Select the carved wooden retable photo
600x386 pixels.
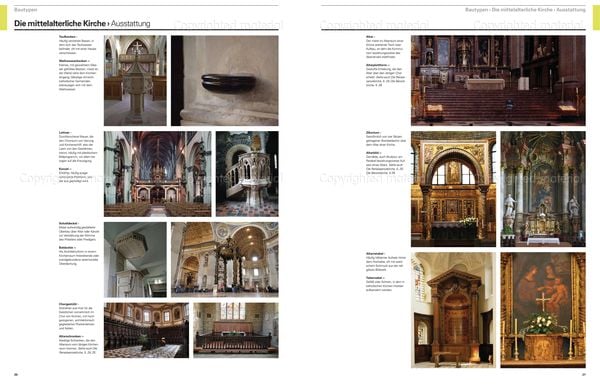pyautogui.click(x=453, y=310)
